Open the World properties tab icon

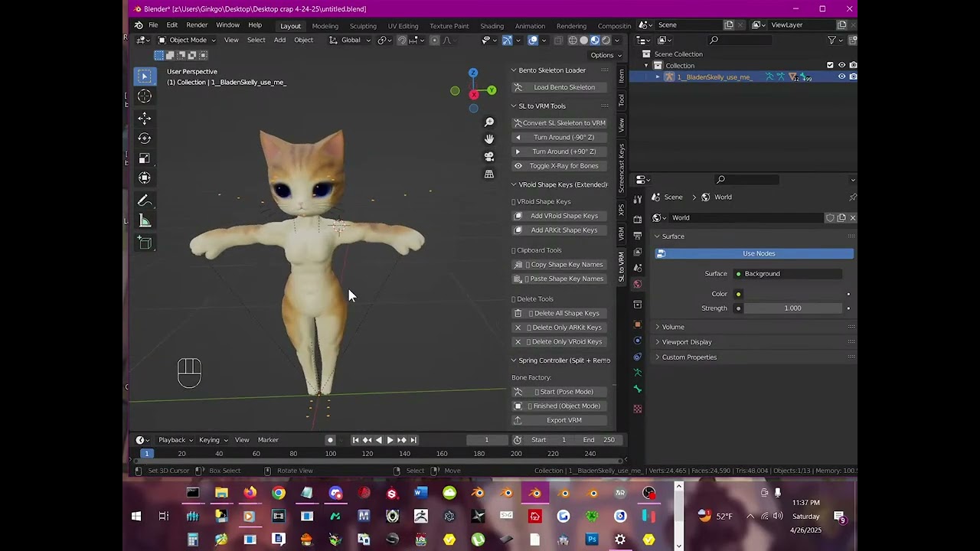point(638,284)
